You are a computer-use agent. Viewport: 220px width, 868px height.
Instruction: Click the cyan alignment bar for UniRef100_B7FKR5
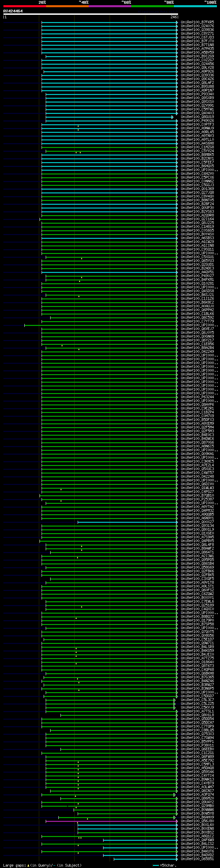(110, 22)
